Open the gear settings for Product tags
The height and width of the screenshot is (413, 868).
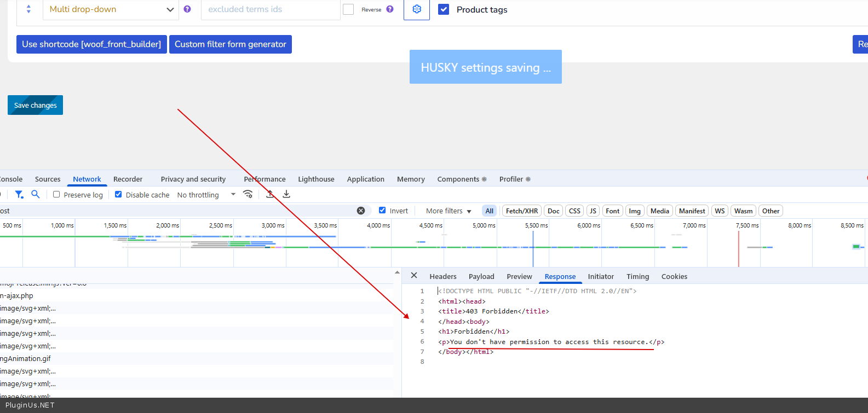tap(417, 9)
